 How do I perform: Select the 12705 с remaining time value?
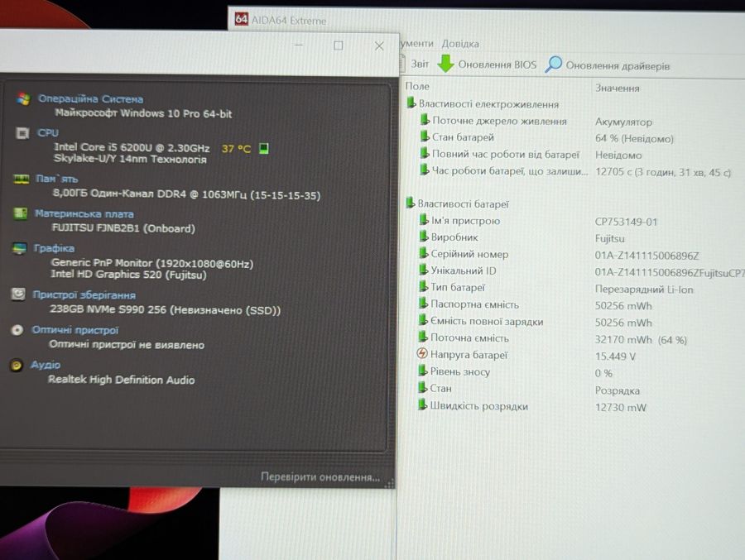(x=663, y=172)
